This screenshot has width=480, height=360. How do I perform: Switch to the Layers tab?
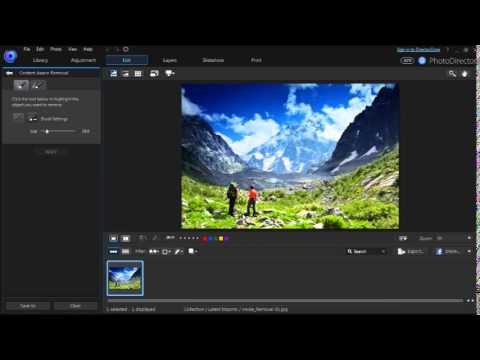(170, 60)
